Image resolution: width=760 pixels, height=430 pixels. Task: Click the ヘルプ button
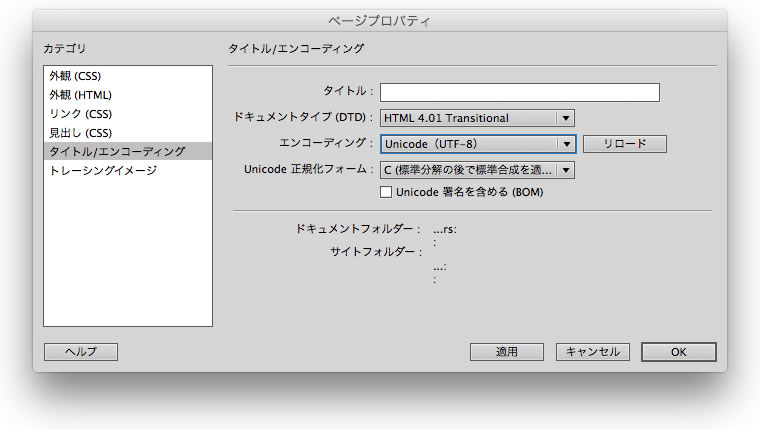[x=81, y=351]
